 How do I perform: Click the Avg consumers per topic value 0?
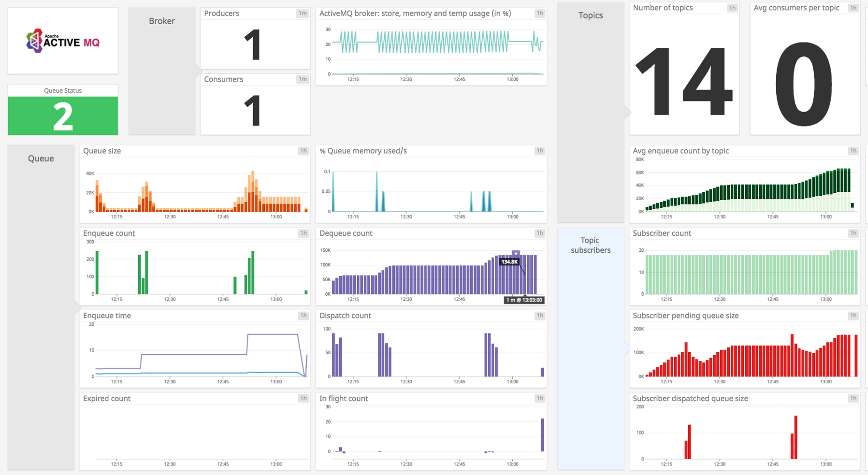coord(804,83)
